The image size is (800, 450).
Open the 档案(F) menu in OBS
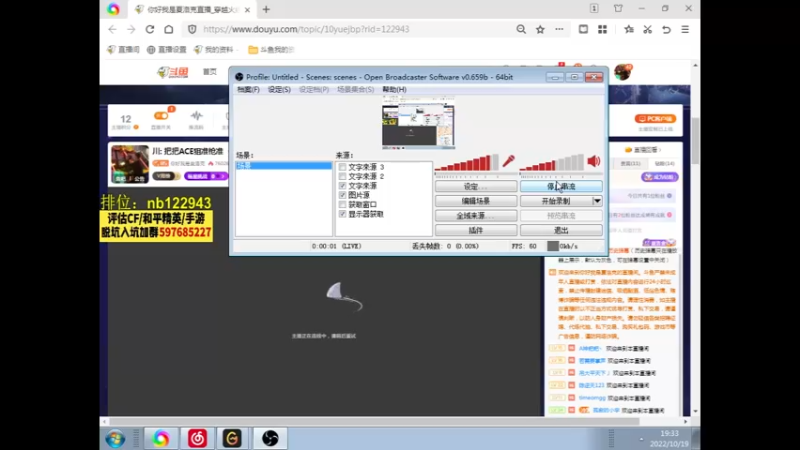click(248, 89)
